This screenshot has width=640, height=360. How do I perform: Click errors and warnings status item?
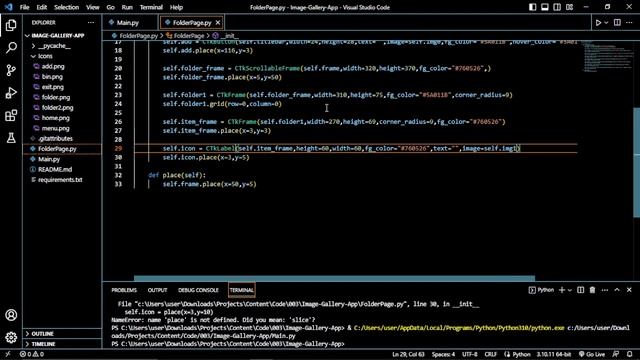[32, 354]
